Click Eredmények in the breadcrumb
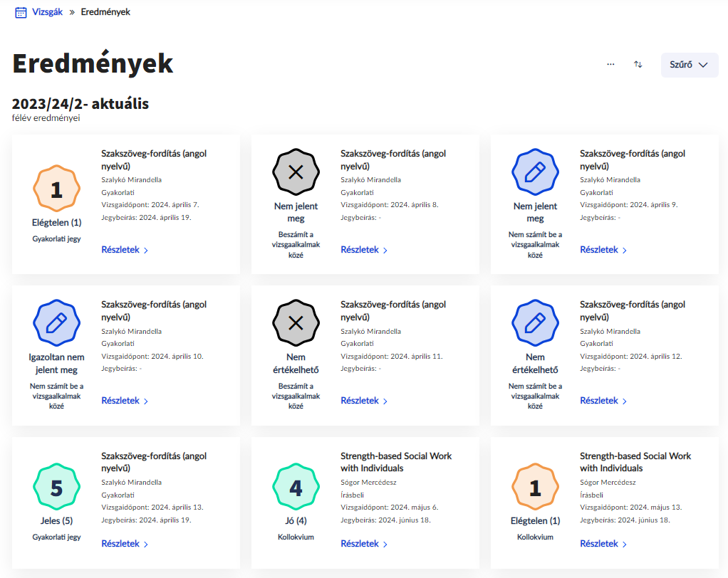 pos(105,12)
